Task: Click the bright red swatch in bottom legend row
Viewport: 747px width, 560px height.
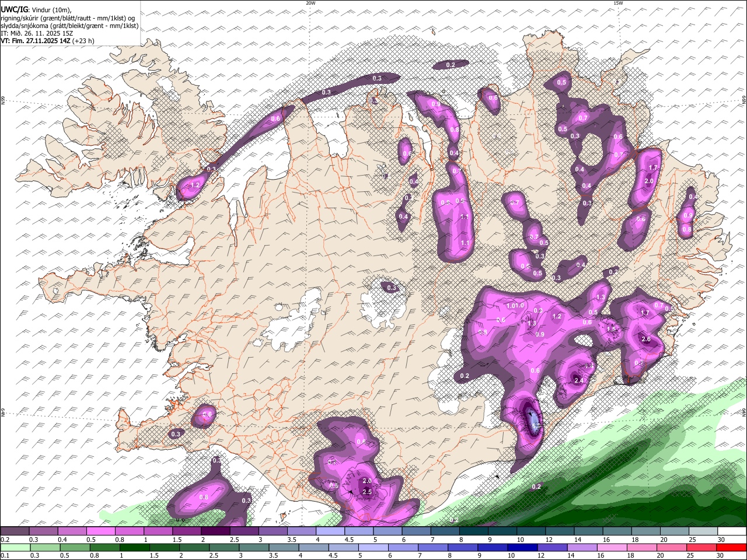Action: (731, 548)
